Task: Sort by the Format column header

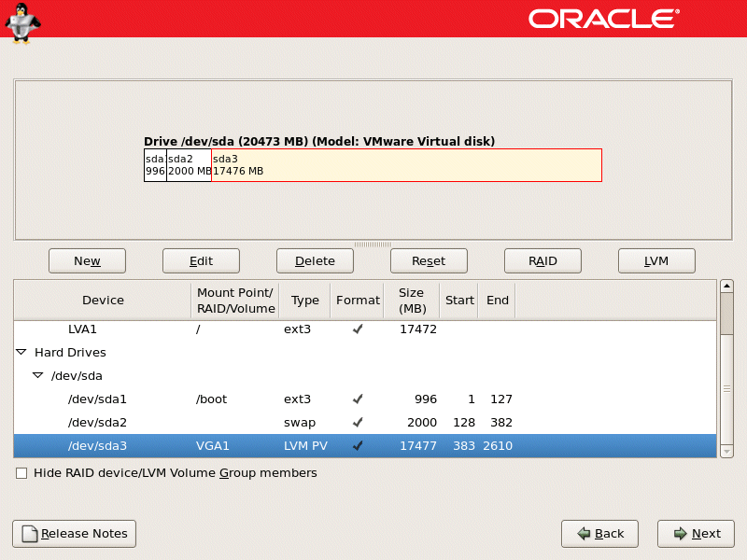Action: click(x=358, y=301)
